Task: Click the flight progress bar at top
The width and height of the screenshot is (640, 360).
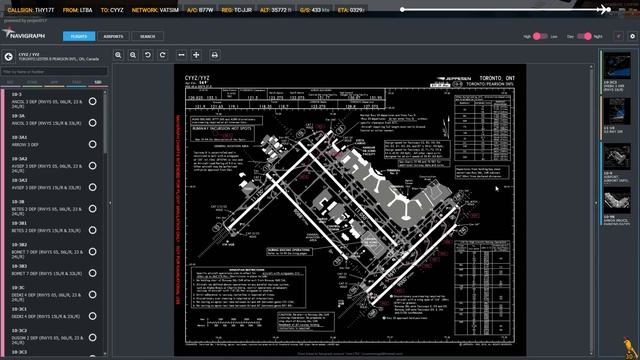Action: pyautogui.click(x=505, y=9)
